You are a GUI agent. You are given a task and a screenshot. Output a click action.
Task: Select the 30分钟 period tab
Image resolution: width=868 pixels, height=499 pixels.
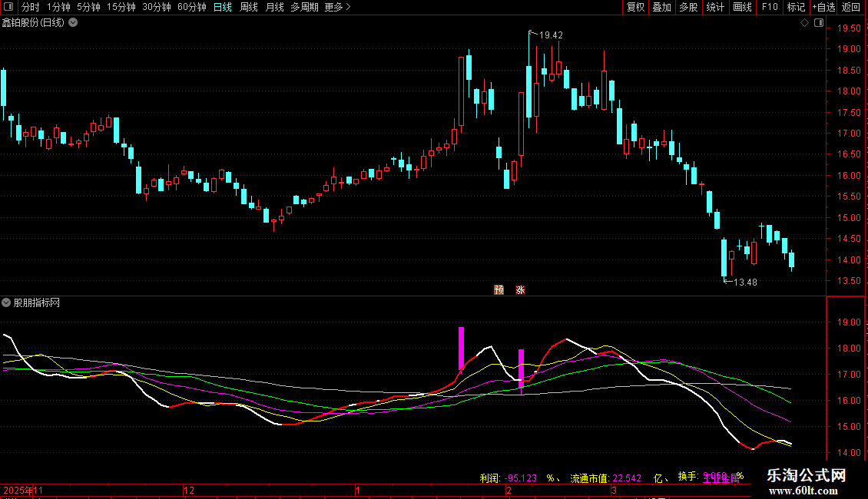(156, 7)
